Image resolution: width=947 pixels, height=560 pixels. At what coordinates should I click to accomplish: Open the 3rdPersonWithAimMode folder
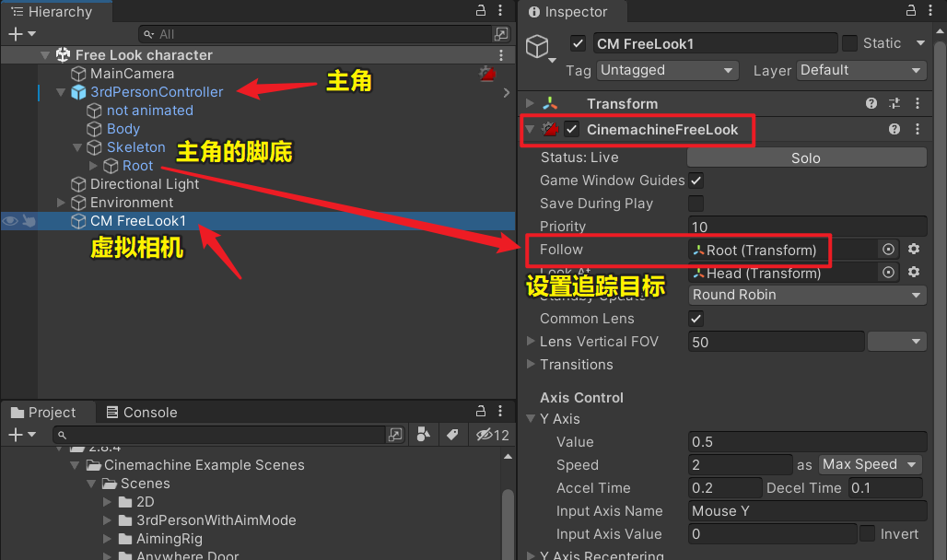[216, 520]
